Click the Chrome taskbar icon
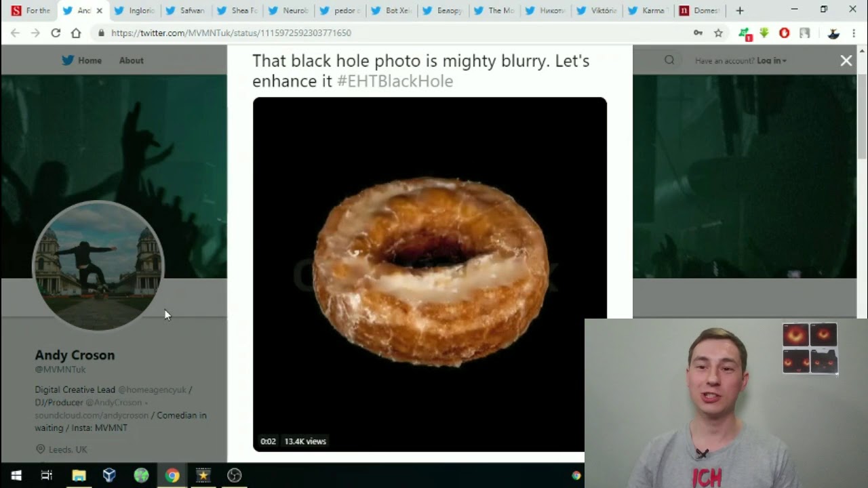 (x=172, y=475)
